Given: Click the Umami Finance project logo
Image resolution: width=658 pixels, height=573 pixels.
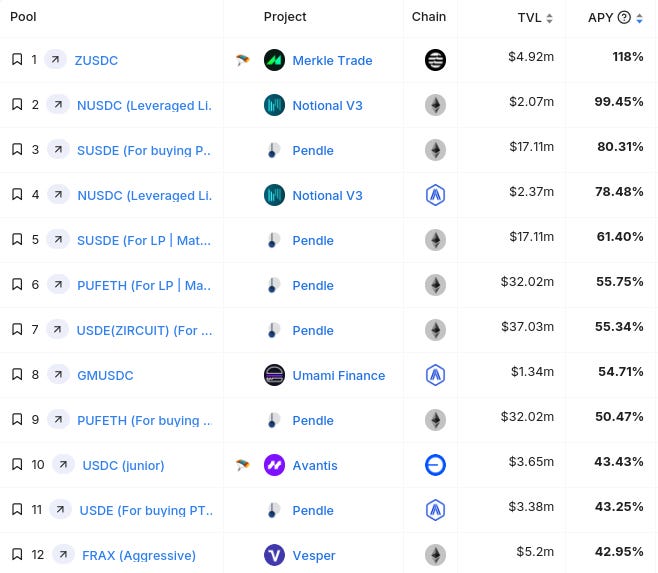Looking at the screenshot, I should [274, 375].
